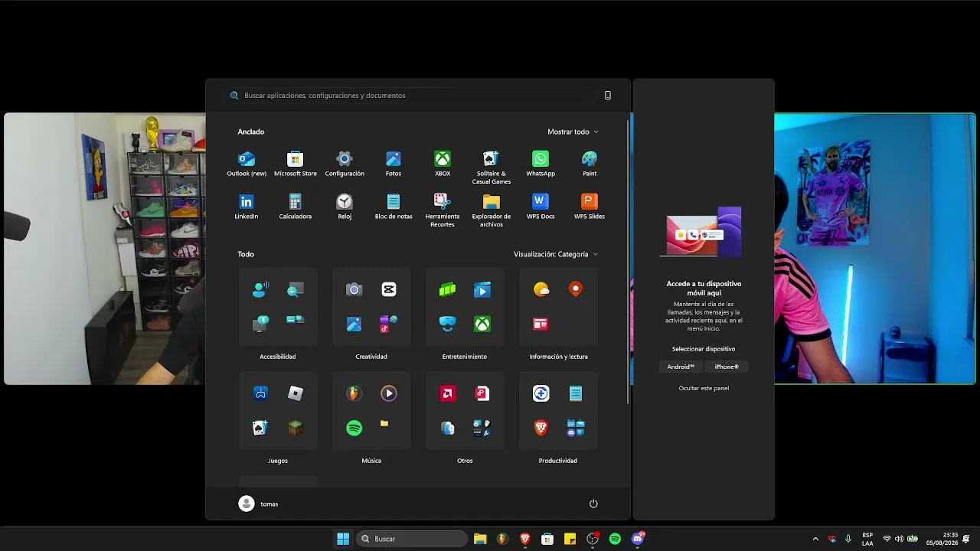
Task: Open the Visualización: Categoría dropdown
Action: 556,254
